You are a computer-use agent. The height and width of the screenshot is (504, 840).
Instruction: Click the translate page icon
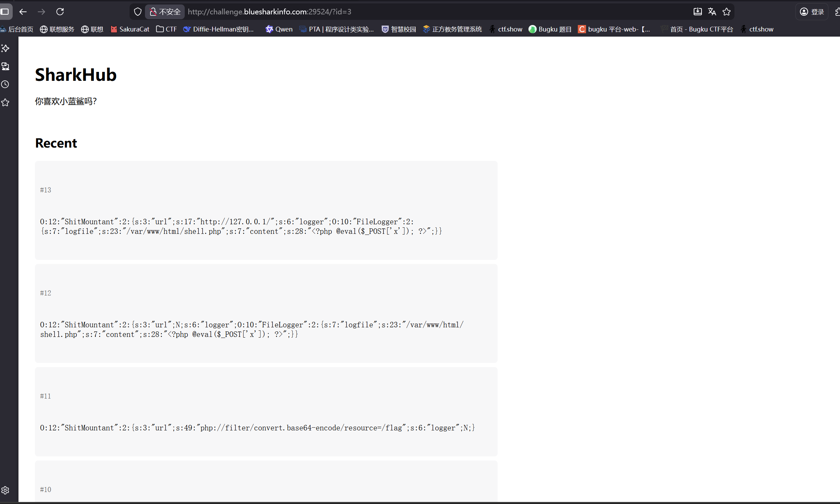coord(712,12)
